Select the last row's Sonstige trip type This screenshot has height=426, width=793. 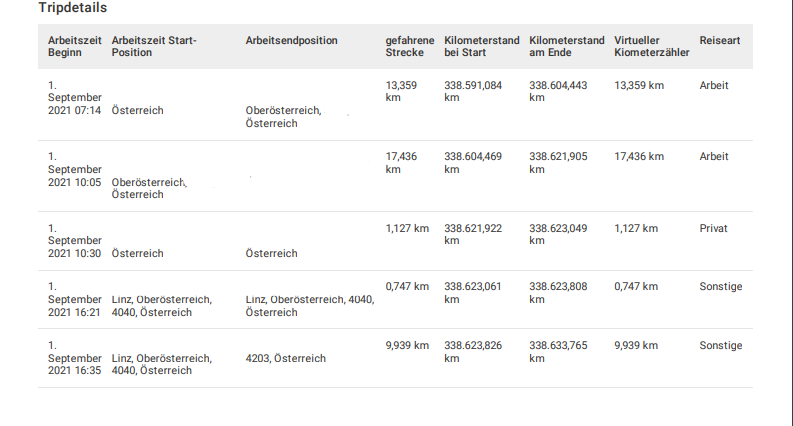point(721,346)
